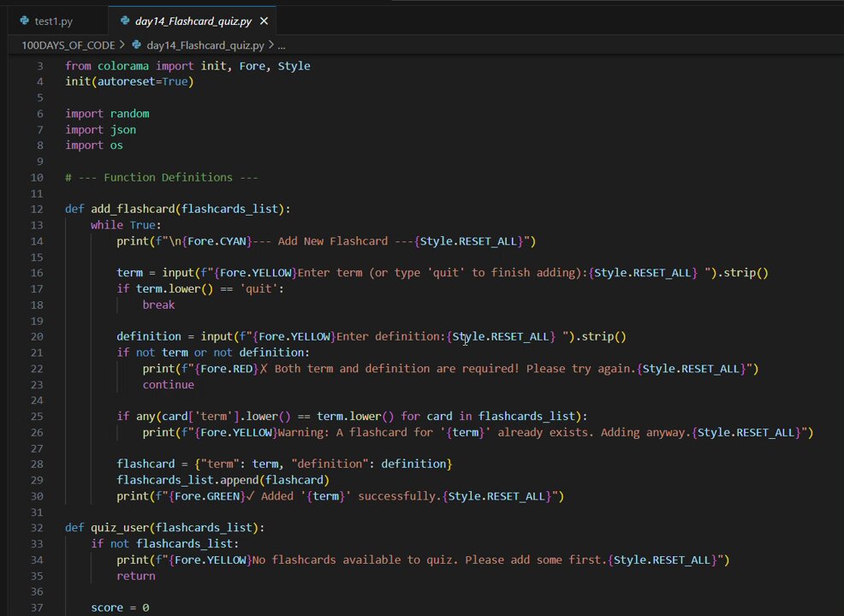Switch to the test1.py tab

[x=53, y=21]
